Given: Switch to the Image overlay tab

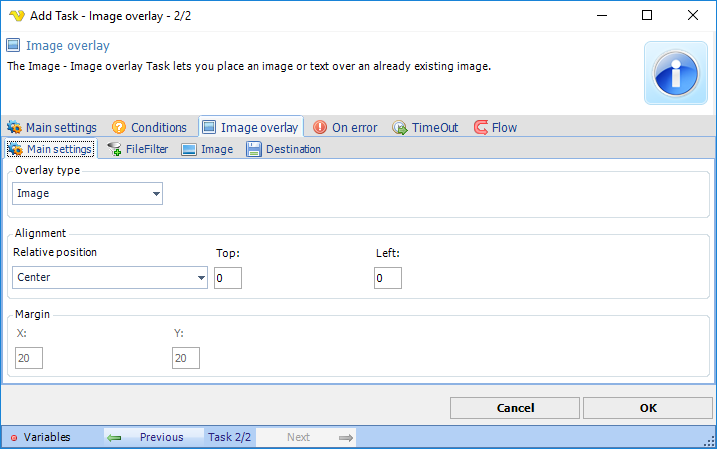Looking at the screenshot, I should pos(250,127).
